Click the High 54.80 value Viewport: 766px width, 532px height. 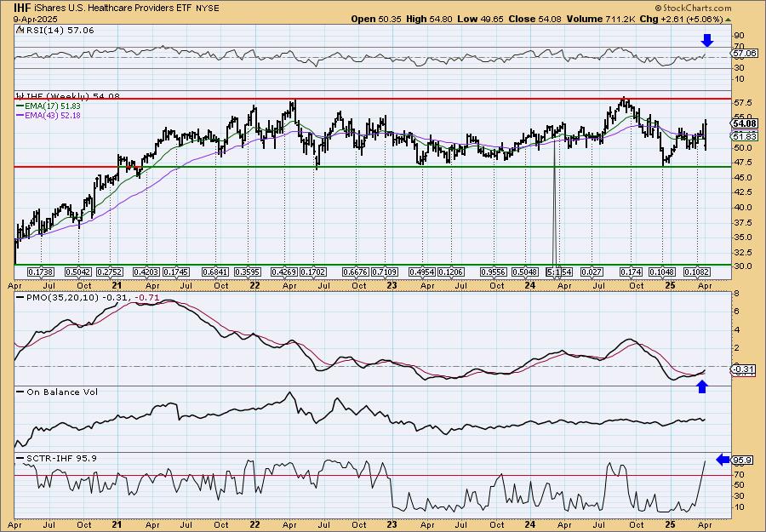(x=428, y=19)
